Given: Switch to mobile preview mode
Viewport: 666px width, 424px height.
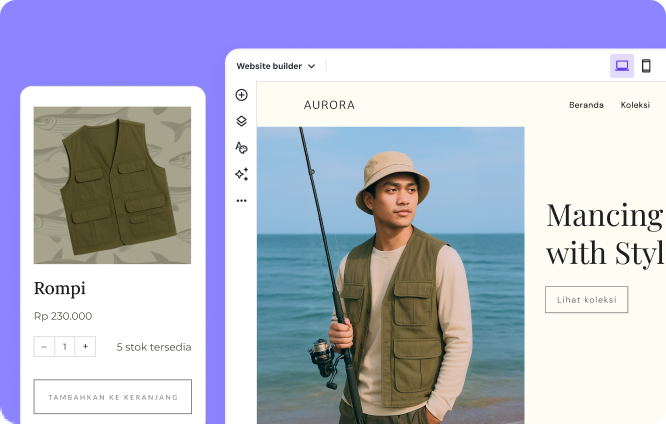Looking at the screenshot, I should click(x=646, y=66).
